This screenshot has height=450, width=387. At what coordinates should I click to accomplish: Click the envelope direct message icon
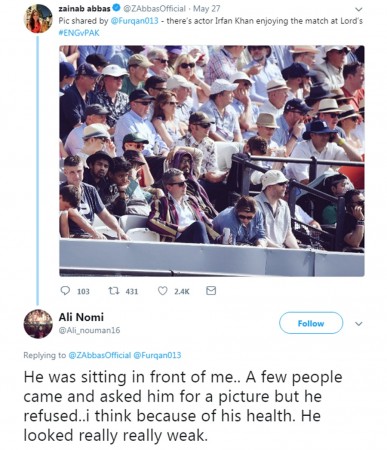pos(211,291)
